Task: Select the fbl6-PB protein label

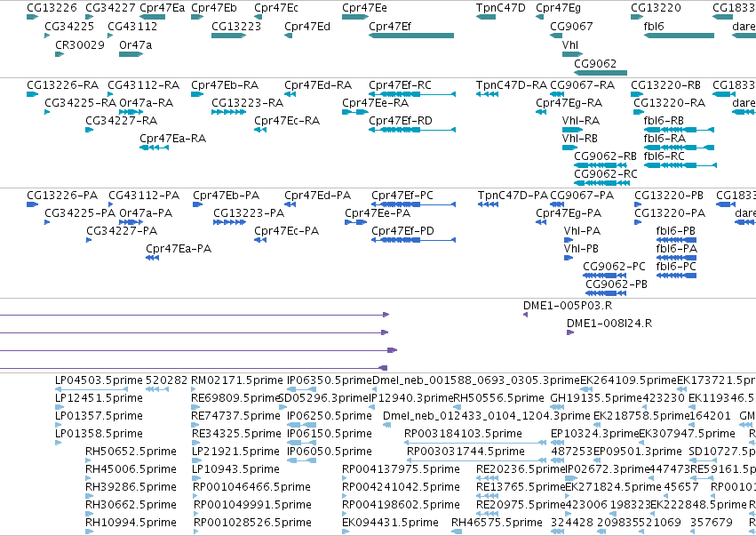Action: point(675,231)
